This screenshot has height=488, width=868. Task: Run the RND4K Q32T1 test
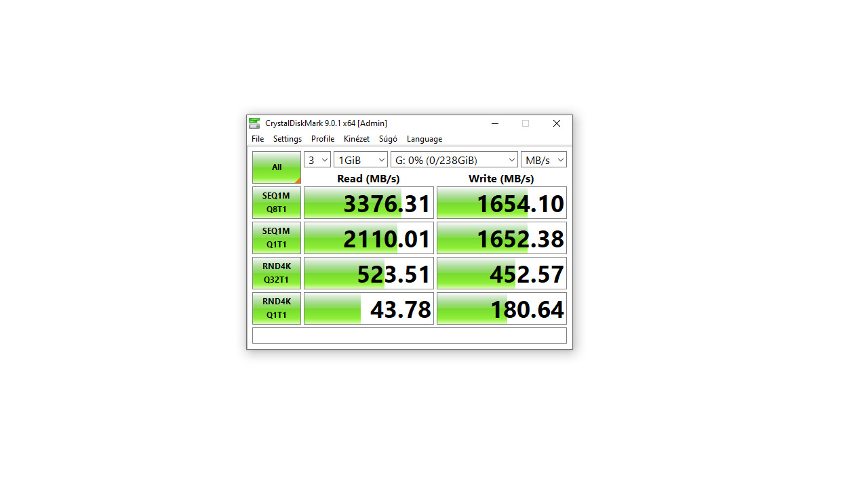coord(277,273)
